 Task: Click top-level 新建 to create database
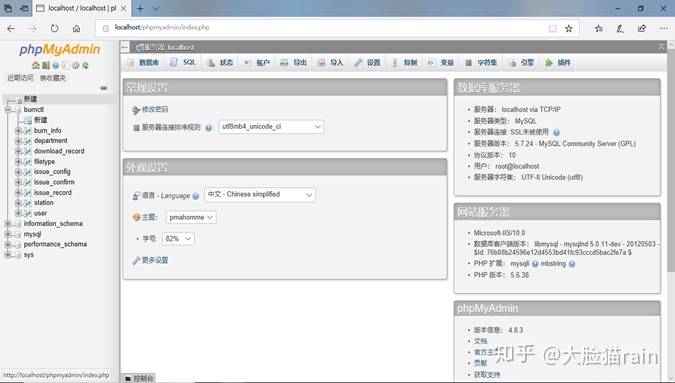30,99
